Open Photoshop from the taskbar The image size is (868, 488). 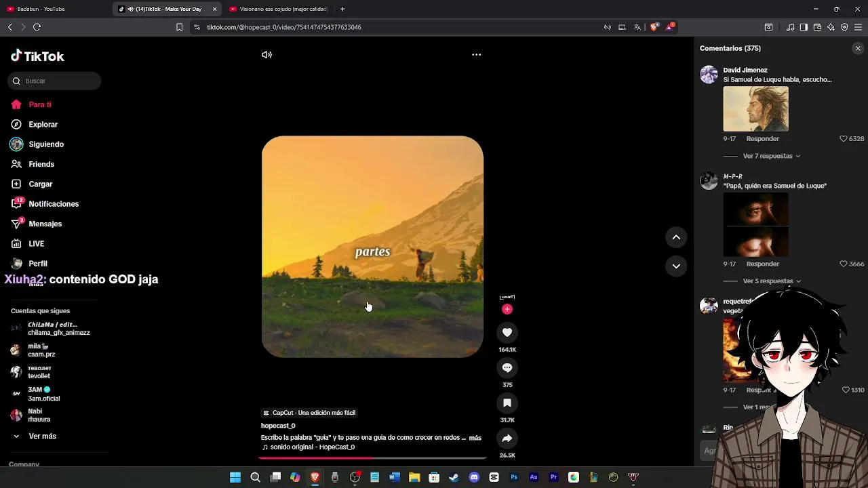[514, 477]
